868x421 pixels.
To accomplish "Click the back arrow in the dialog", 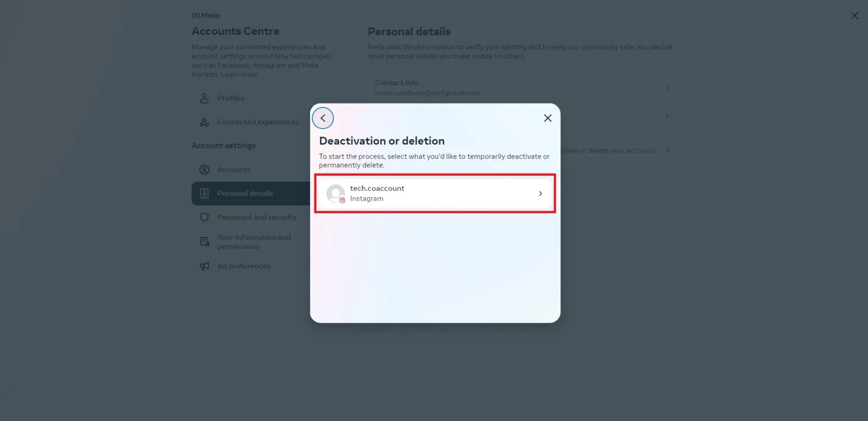I will 323,118.
